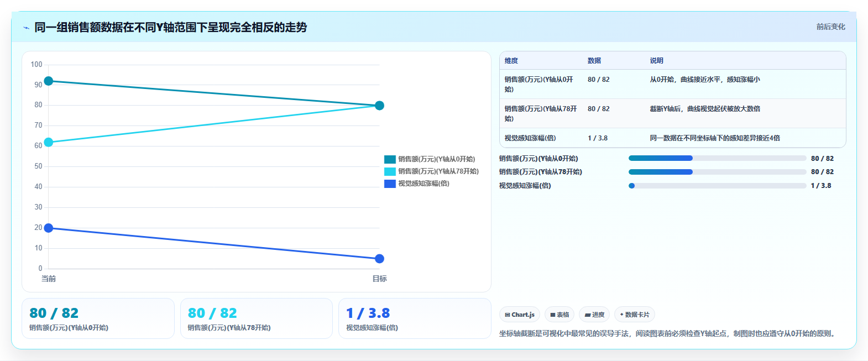
Task: Click the title 同一组销售额数据在不同Y轴范围下呈现完全相反的走势
Action: point(170,27)
